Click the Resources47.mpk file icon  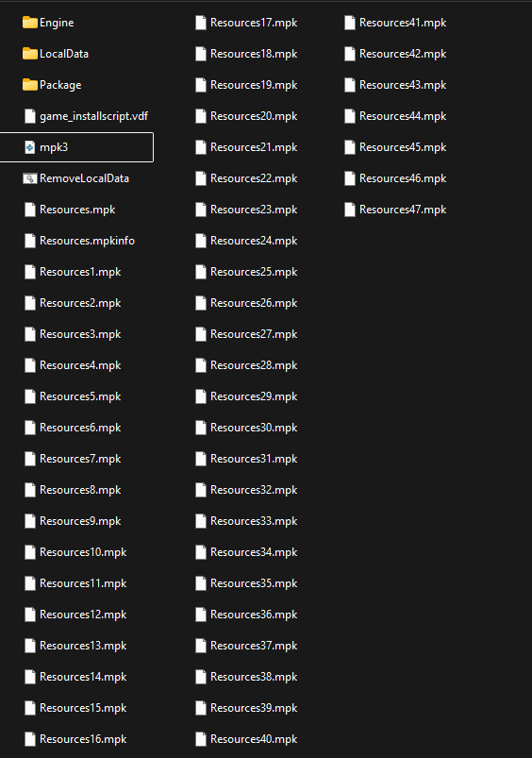pos(350,210)
